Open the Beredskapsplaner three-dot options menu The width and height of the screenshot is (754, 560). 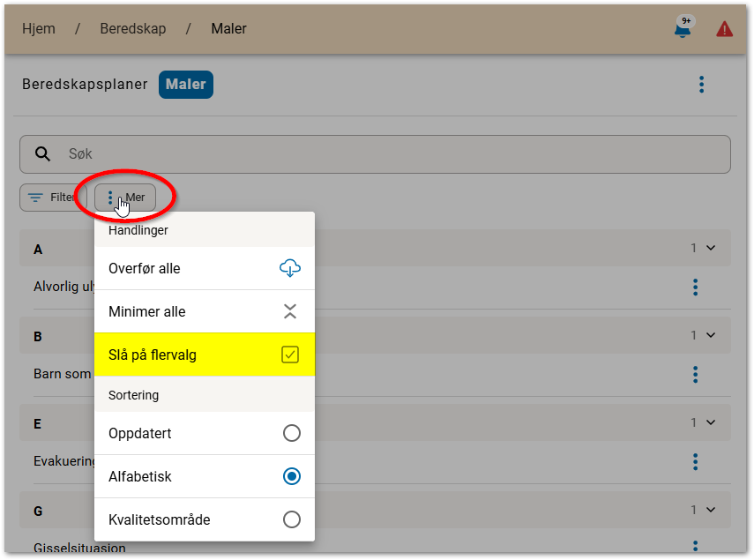702,85
